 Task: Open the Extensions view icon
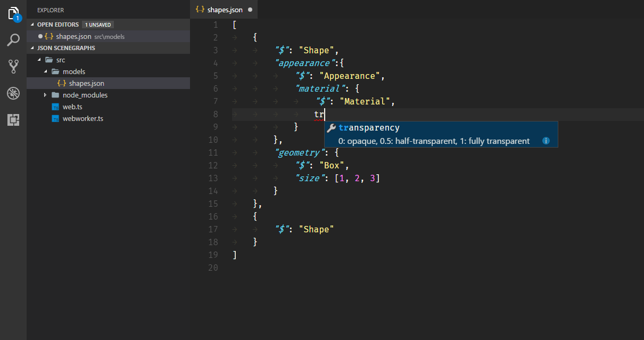[13, 120]
